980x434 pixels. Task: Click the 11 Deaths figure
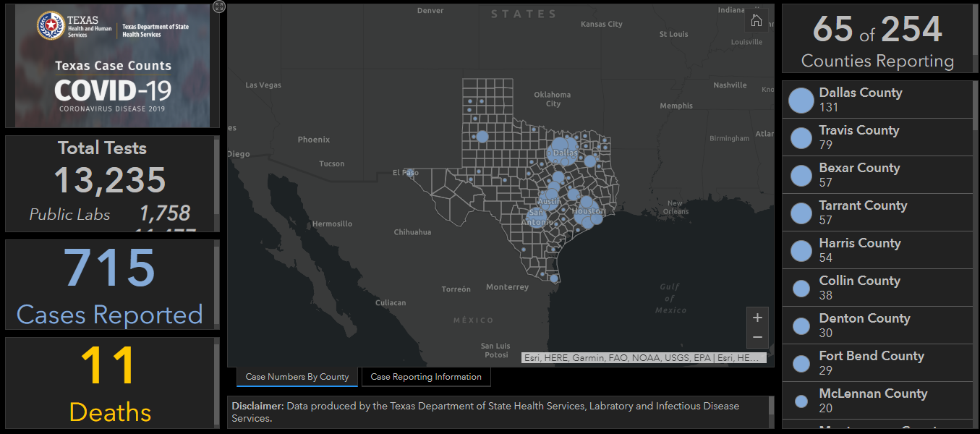coord(108,366)
